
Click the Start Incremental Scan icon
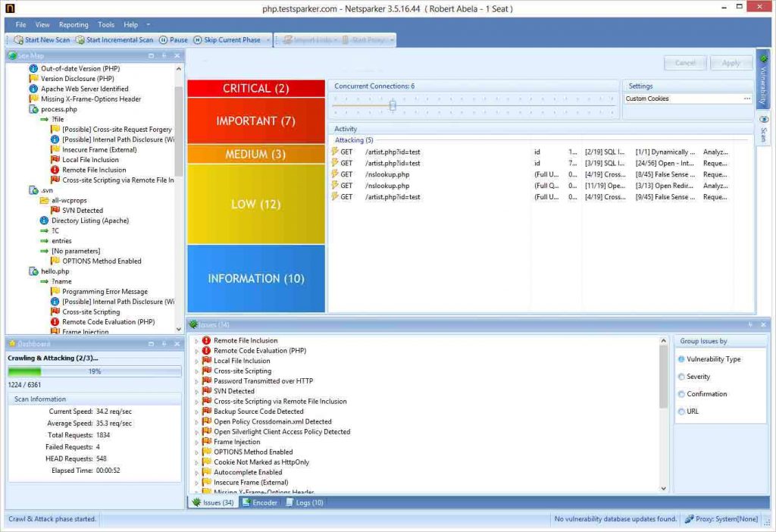(x=80, y=40)
